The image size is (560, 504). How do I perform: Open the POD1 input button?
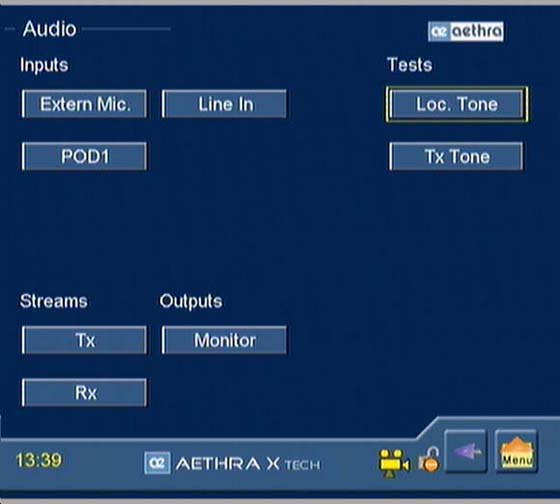point(84,156)
